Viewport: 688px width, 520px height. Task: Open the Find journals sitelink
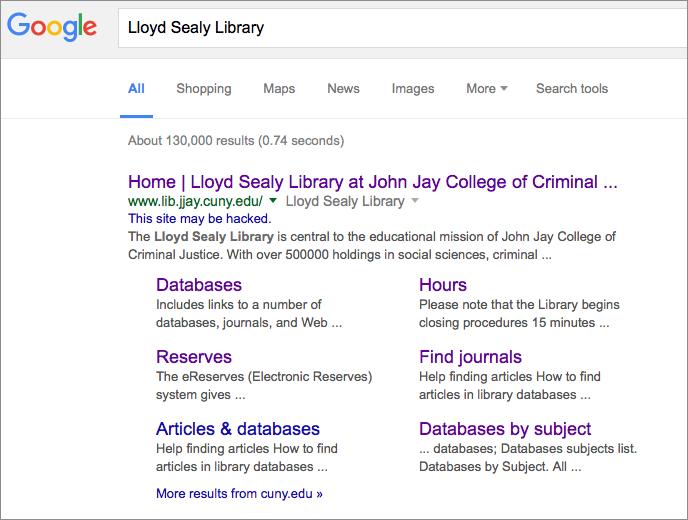click(x=470, y=357)
